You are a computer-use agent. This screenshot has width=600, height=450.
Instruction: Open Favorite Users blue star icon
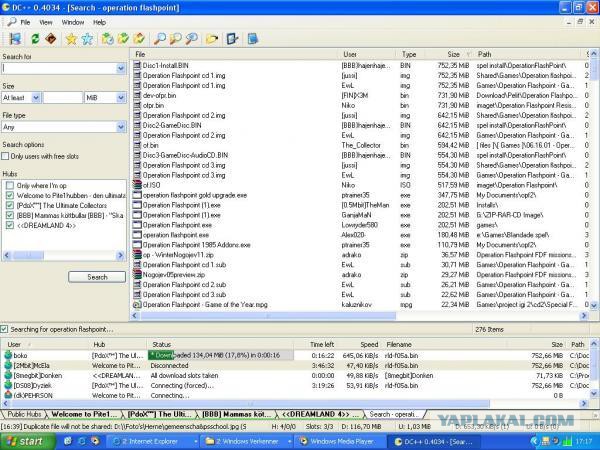[x=87, y=39]
